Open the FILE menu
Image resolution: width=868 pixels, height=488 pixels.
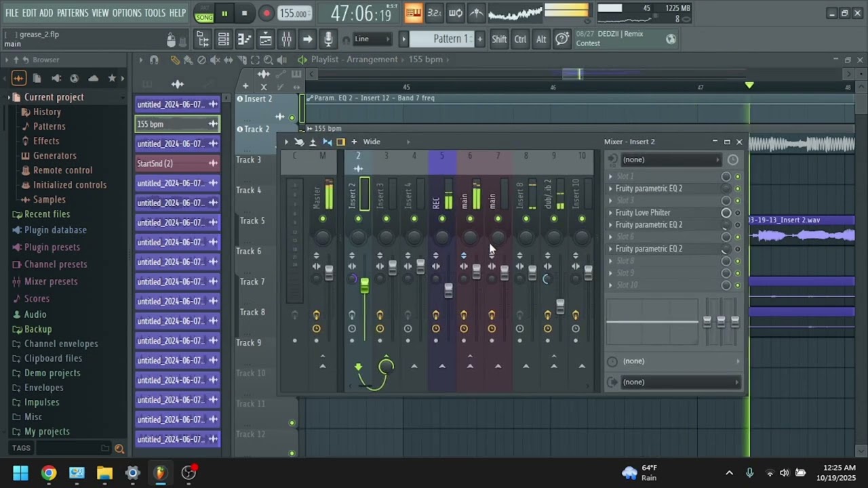[x=12, y=13]
